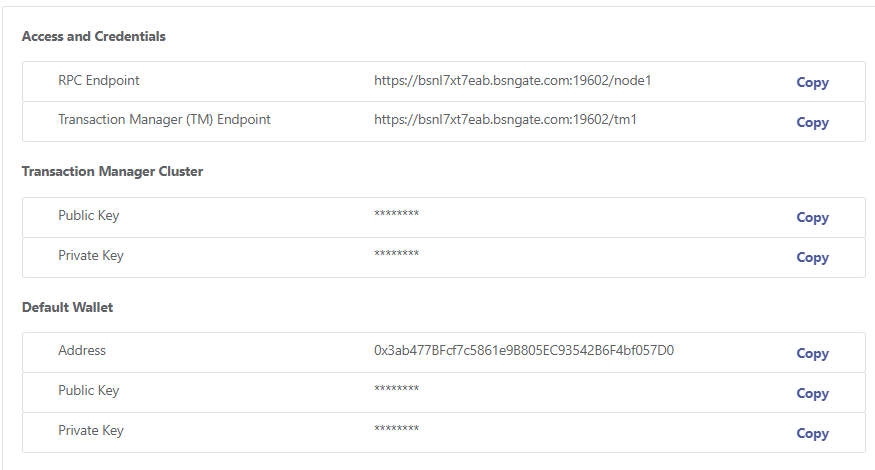Click the masked cluster Private Key value

tap(396, 253)
